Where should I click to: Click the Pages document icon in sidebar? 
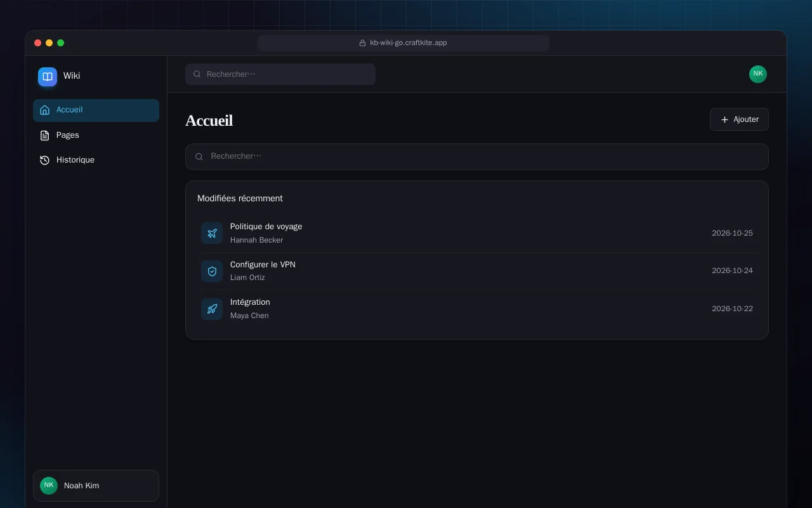pyautogui.click(x=44, y=135)
